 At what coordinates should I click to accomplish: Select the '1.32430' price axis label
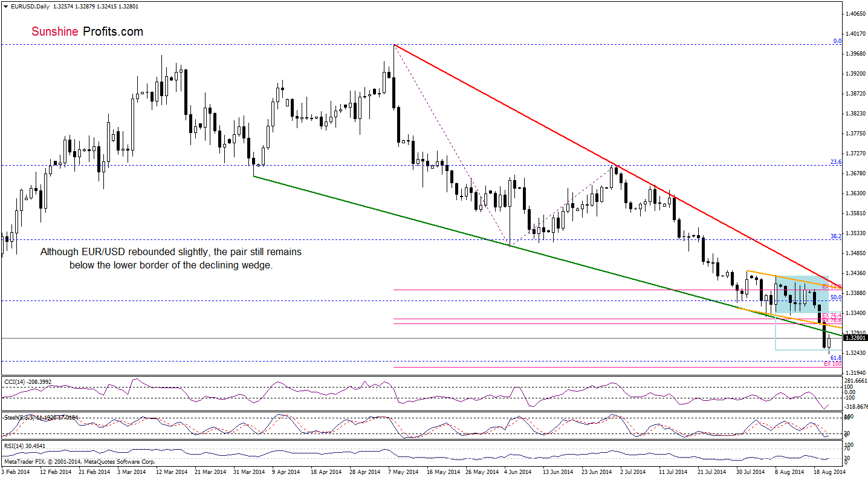pos(857,353)
